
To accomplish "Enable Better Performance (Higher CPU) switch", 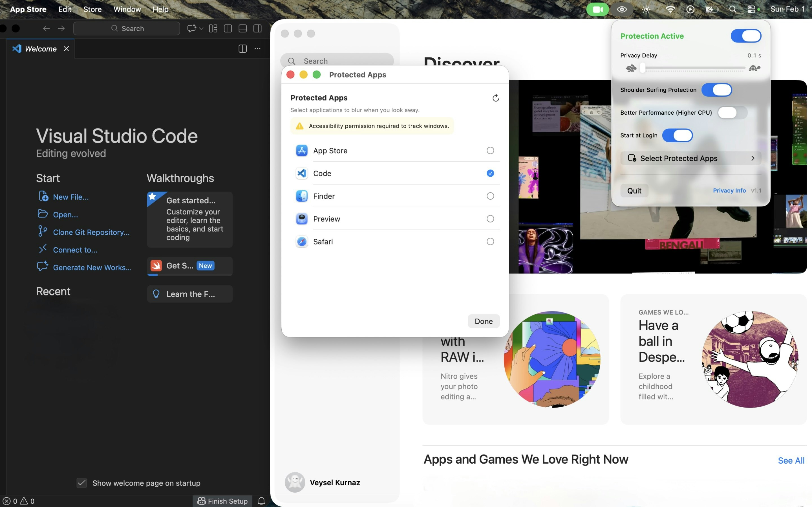I will point(732,113).
